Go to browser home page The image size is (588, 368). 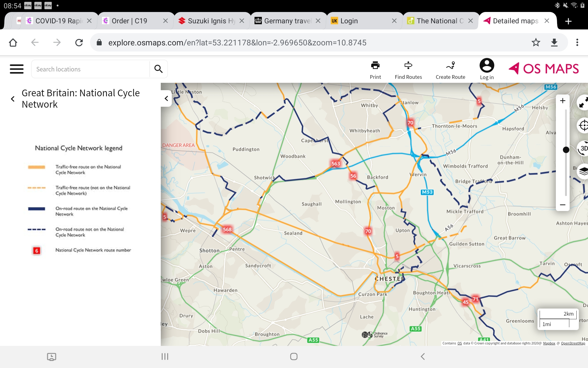pyautogui.click(x=13, y=42)
